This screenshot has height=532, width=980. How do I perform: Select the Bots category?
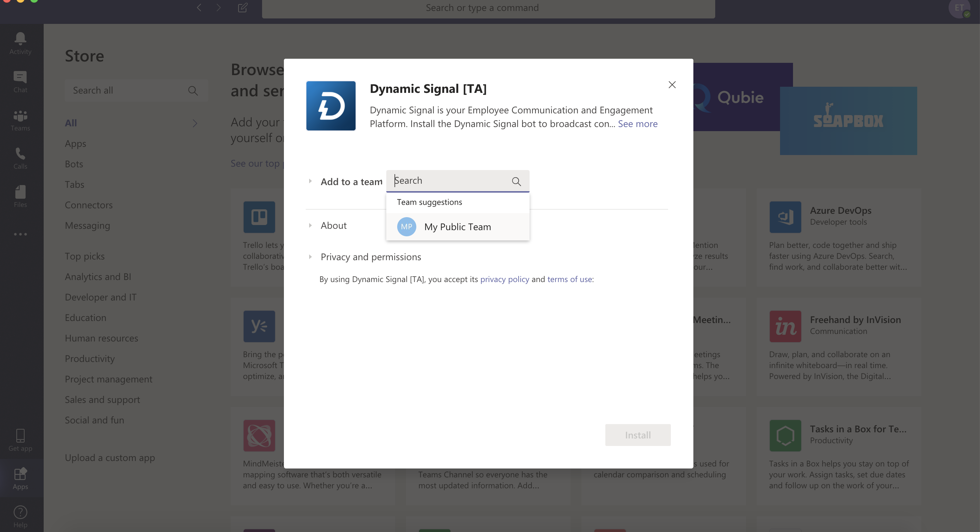74,164
